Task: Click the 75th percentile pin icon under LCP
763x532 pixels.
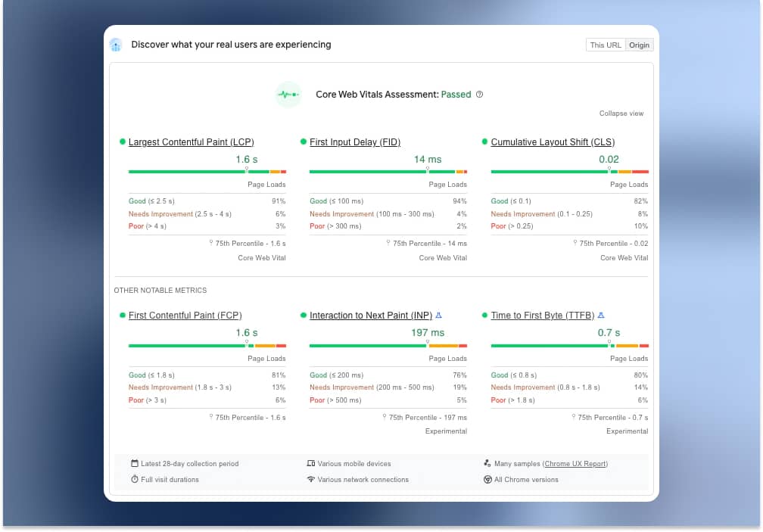Action: [x=211, y=243]
